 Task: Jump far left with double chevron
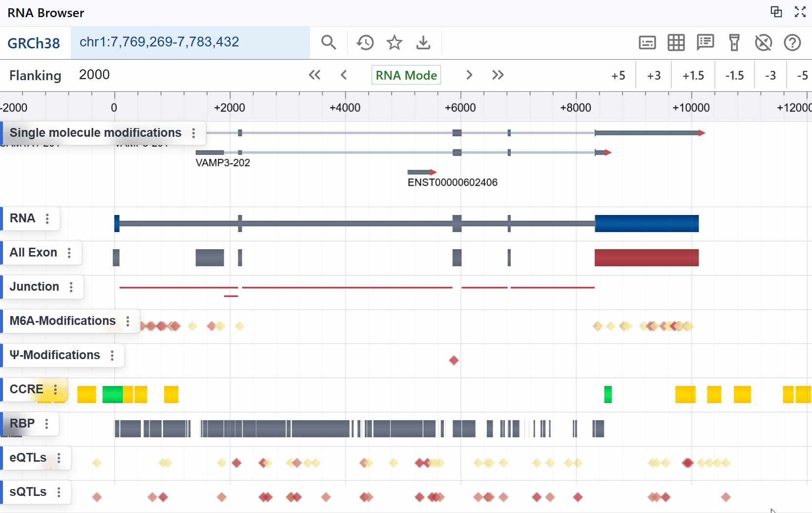click(314, 75)
